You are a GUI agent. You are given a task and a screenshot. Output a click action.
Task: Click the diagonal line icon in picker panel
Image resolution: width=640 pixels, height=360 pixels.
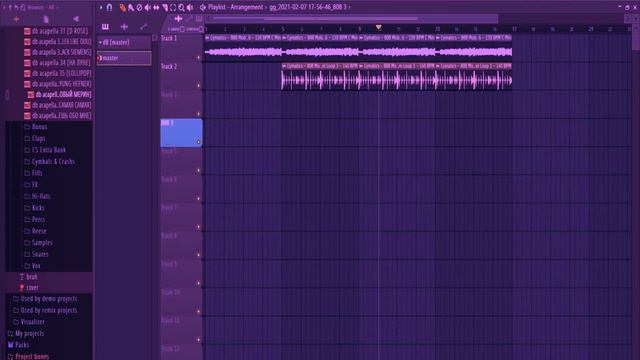[143, 27]
